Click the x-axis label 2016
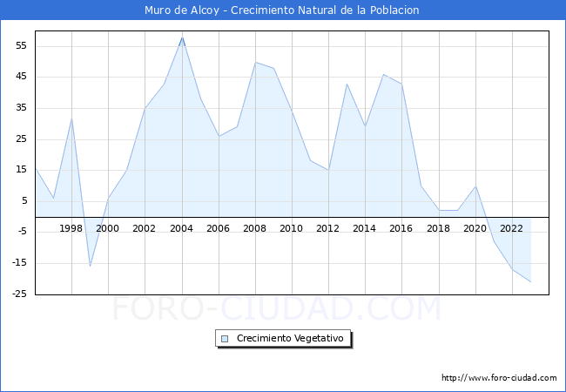The height and width of the screenshot is (392, 566). (401, 228)
